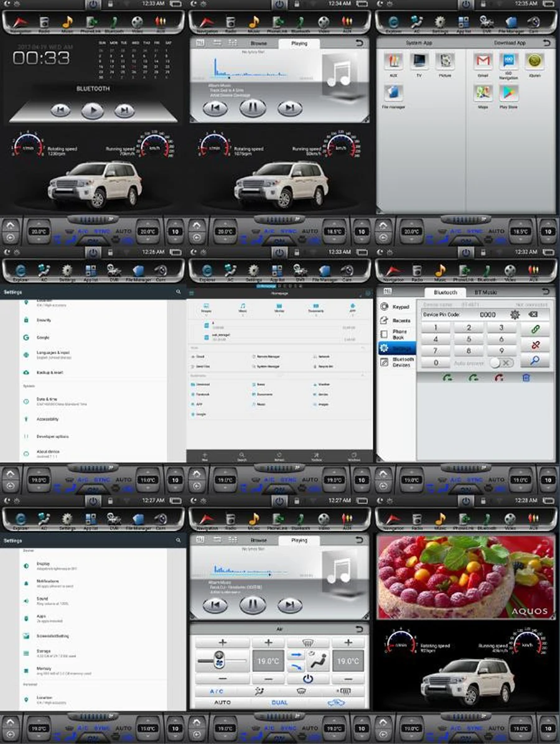Toggle the Auto answer switch
Viewport: 560px width, 744px height.
(x=501, y=363)
